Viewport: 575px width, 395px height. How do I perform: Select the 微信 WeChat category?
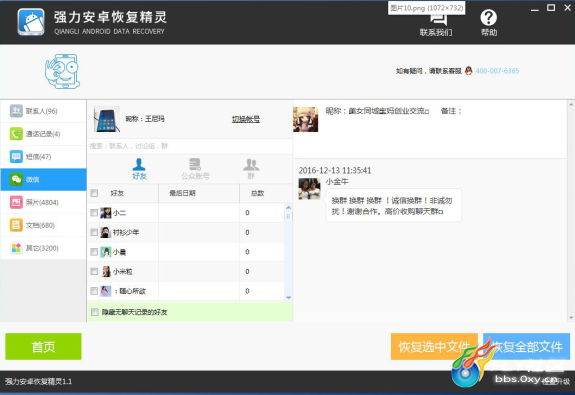point(43,179)
